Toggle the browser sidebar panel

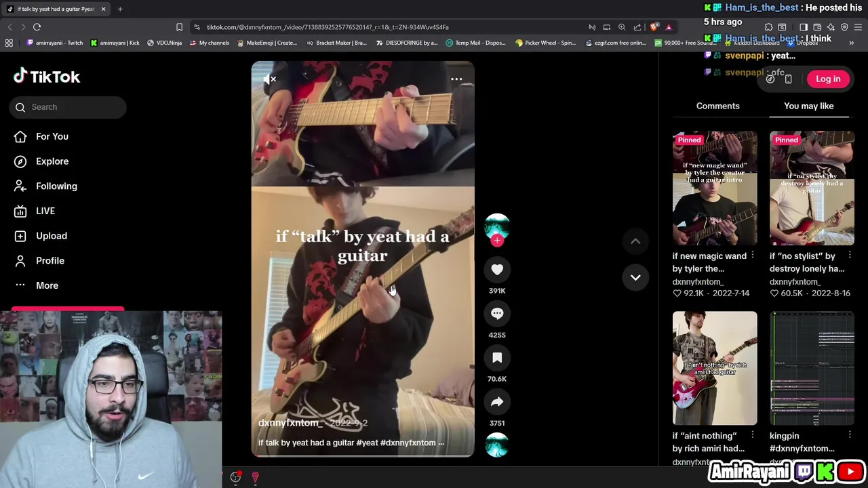point(804,27)
